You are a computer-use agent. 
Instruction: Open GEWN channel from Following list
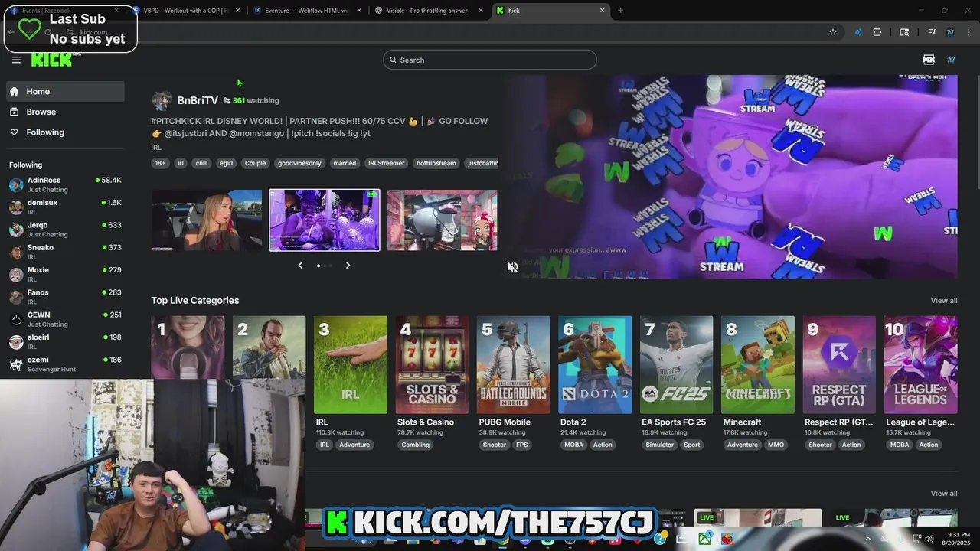pos(65,319)
